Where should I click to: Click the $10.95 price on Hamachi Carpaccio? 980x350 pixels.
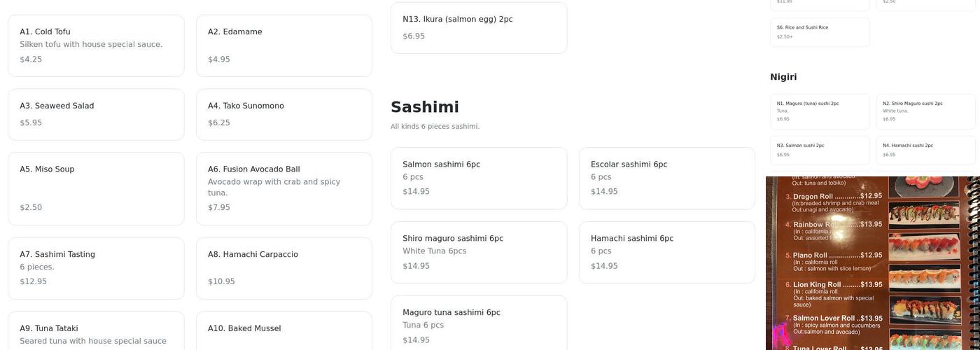tap(221, 282)
